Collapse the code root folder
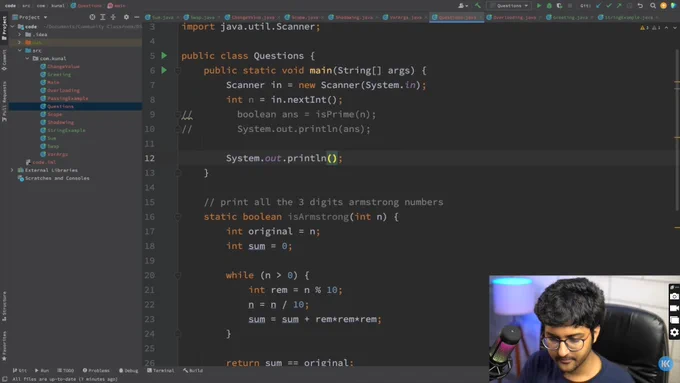Viewport: 680px width, 383px height. (x=13, y=26)
